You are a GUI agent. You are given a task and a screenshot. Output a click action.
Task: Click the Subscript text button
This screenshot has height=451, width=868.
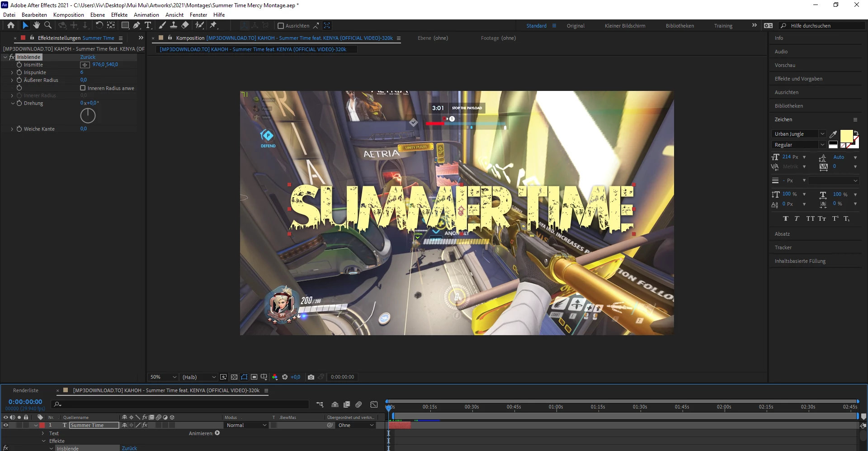(x=846, y=218)
